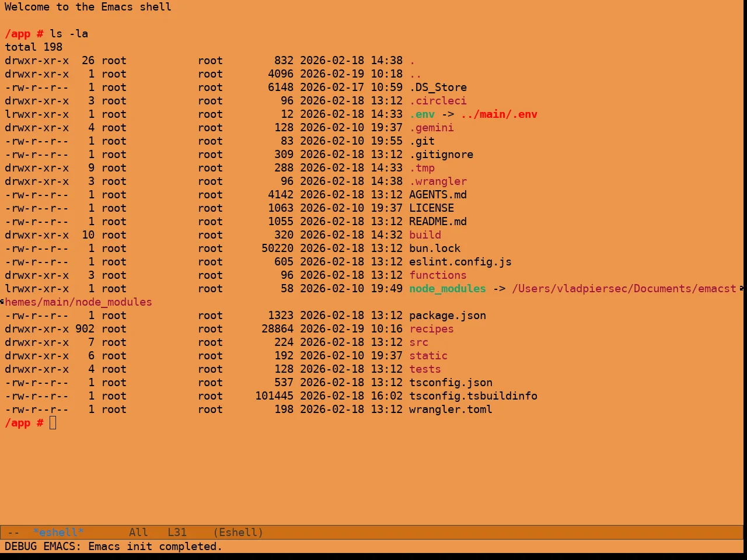Viewport: 747px width, 560px height.
Task: Click the All position indicator in mode line
Action: tap(138, 532)
